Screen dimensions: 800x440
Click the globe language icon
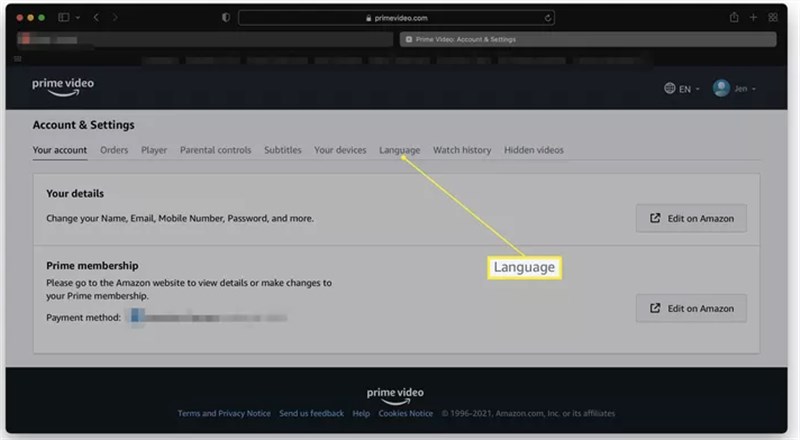tap(669, 88)
